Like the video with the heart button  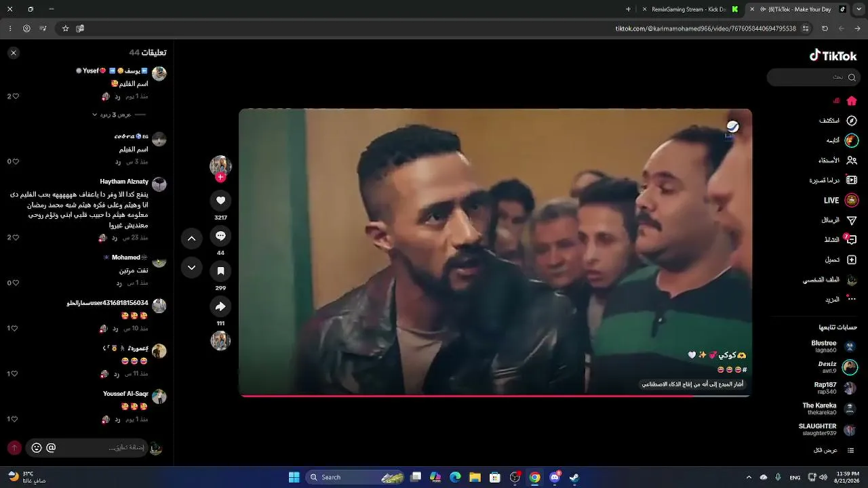[220, 201]
